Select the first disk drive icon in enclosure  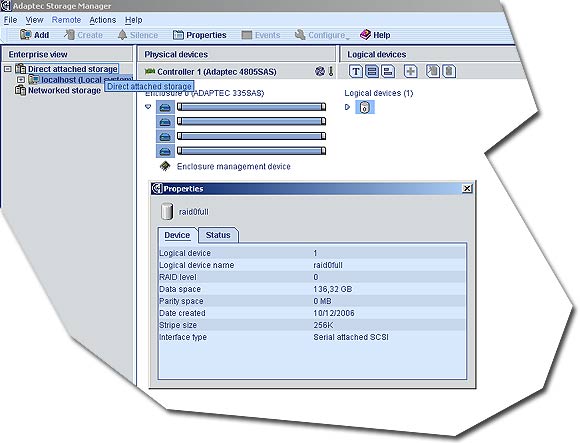165,107
